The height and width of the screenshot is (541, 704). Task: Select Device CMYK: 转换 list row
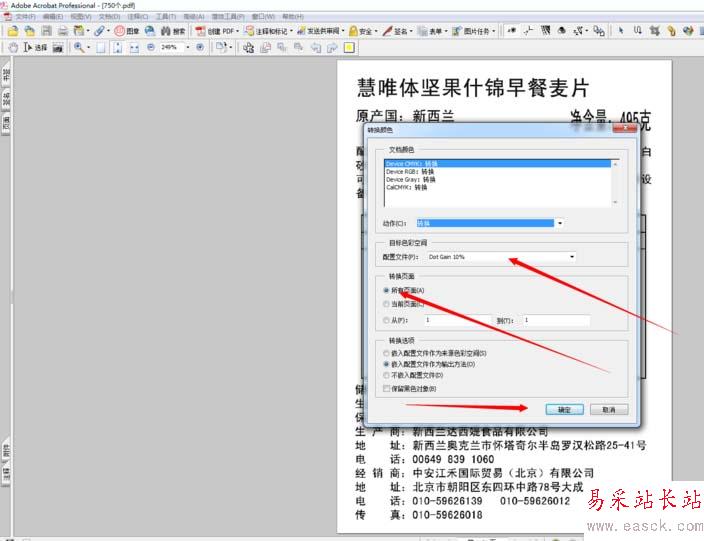497,163
